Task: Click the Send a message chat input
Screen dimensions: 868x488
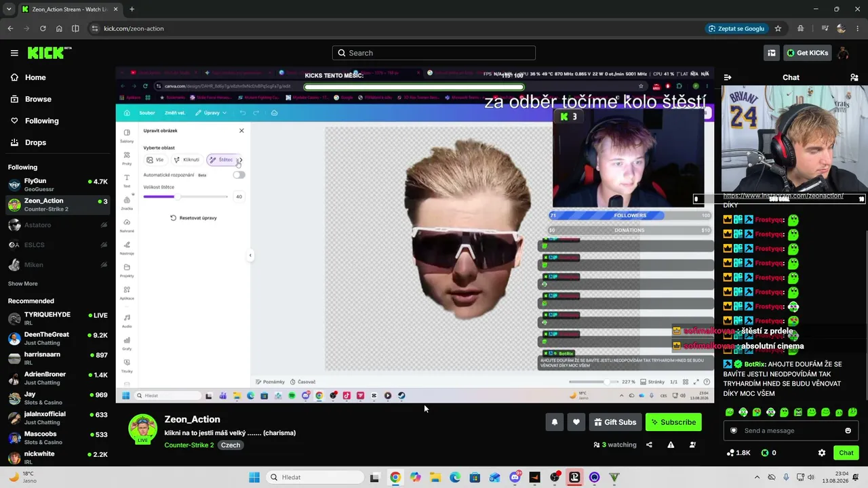Action: point(790,430)
